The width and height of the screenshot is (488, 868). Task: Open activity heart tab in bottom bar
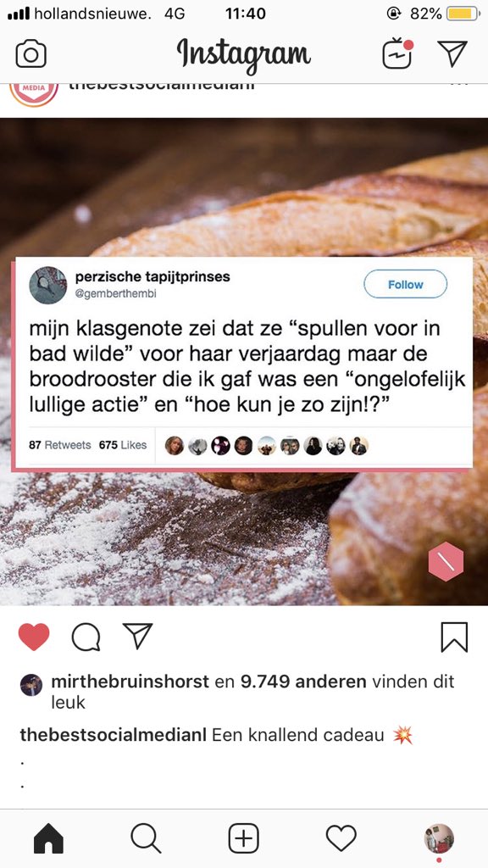coord(341,838)
